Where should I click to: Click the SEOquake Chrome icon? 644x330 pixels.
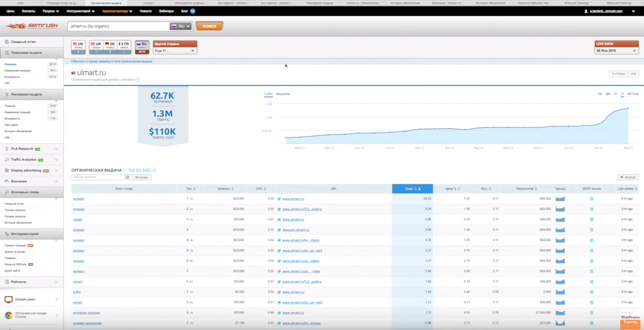[9, 315]
